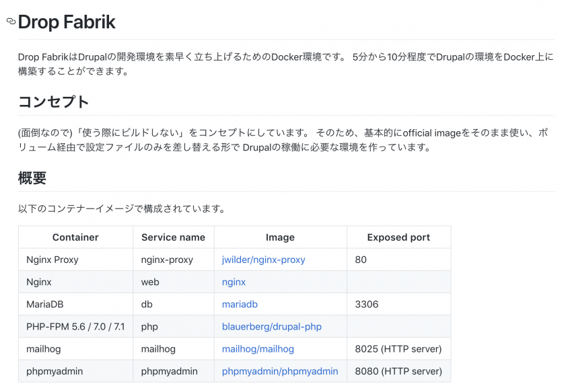
Task: Open the mailhog/mailhog image link
Action: click(258, 348)
